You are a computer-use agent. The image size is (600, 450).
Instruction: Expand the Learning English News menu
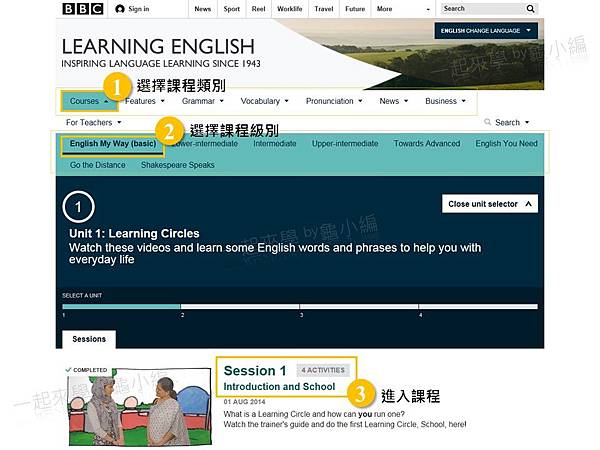(x=394, y=101)
